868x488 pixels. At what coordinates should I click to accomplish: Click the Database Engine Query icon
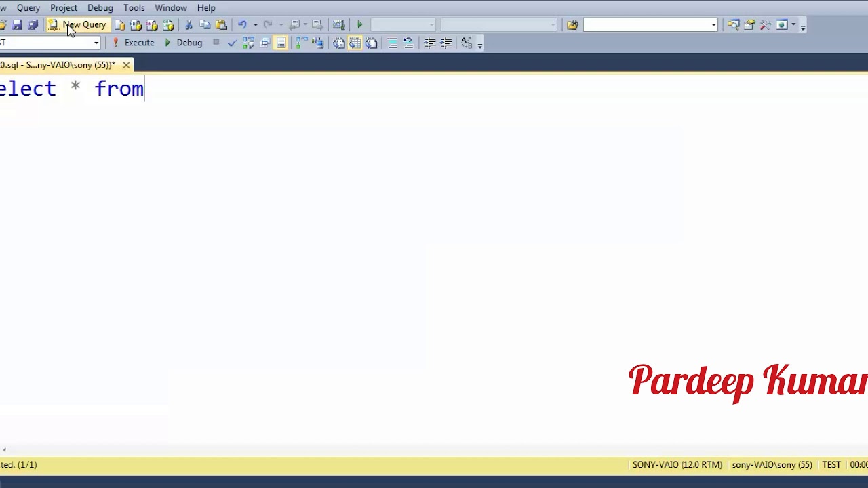pyautogui.click(x=119, y=25)
